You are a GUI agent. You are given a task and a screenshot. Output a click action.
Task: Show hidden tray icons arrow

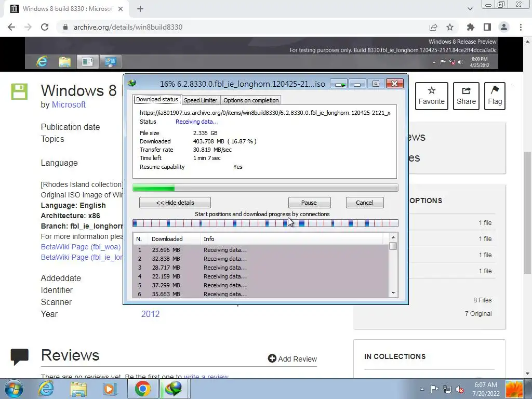422,389
